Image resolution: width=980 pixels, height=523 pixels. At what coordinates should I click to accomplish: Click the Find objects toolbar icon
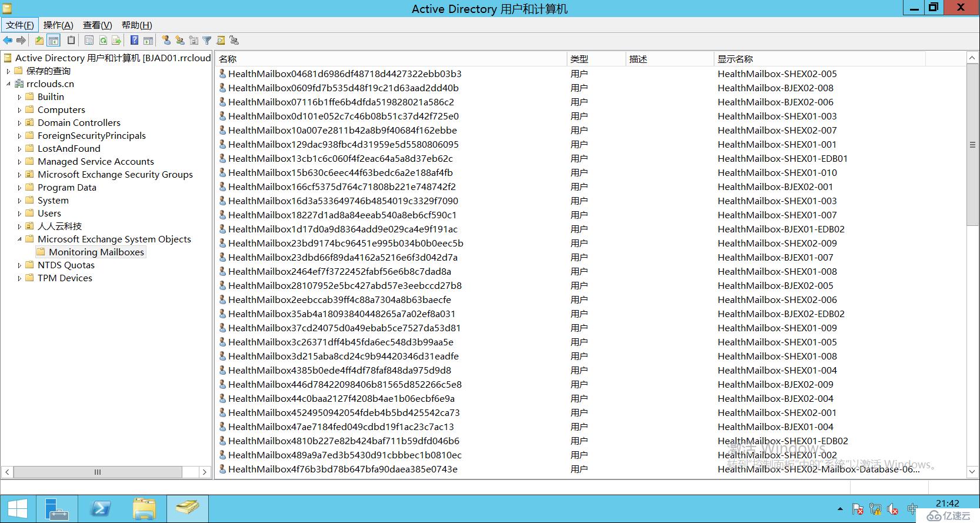pos(221,41)
